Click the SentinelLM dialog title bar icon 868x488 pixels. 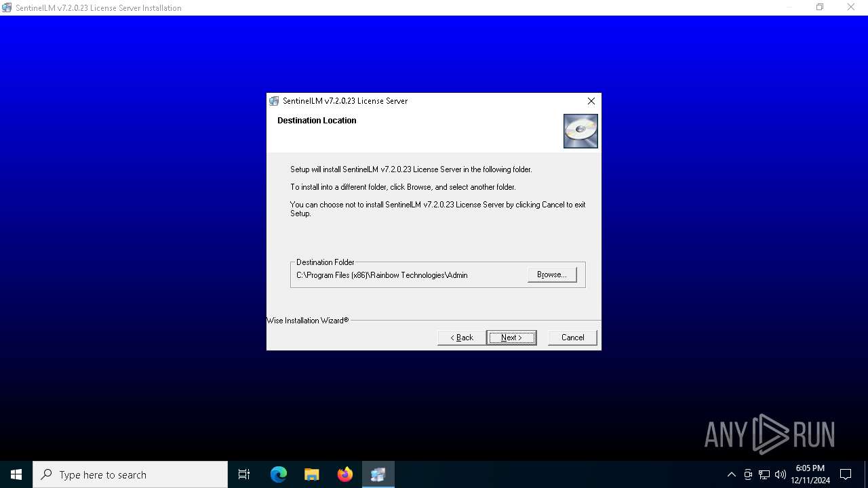[274, 101]
